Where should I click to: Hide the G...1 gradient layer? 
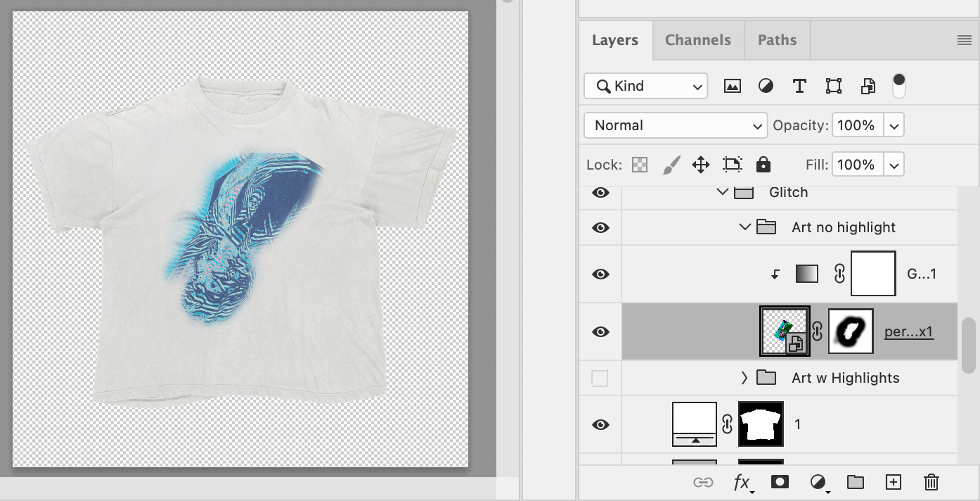(600, 274)
